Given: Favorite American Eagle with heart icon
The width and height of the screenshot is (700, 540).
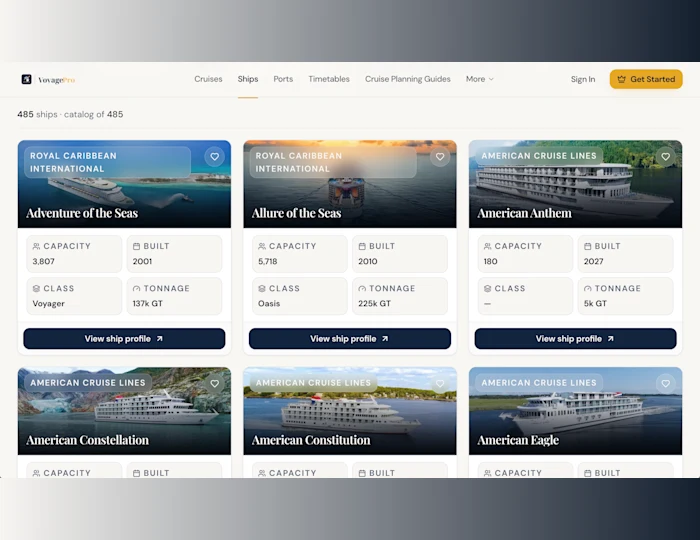Looking at the screenshot, I should (x=666, y=383).
